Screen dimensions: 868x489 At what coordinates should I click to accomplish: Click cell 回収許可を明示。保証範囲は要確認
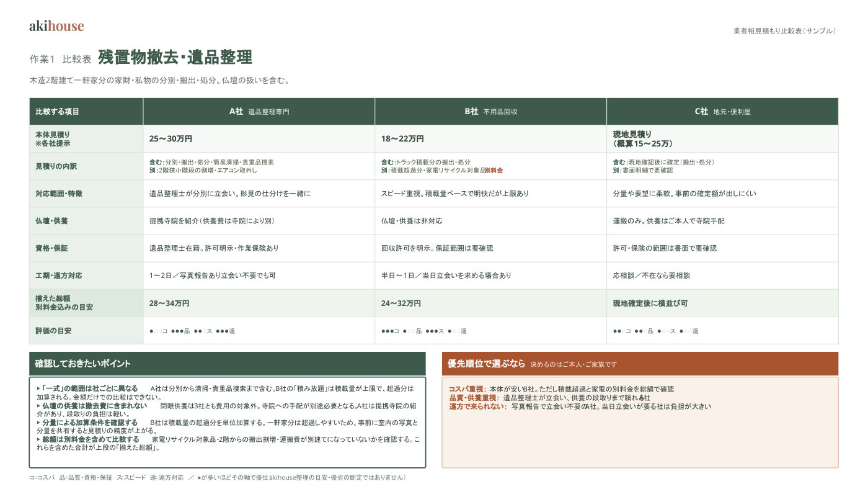491,248
